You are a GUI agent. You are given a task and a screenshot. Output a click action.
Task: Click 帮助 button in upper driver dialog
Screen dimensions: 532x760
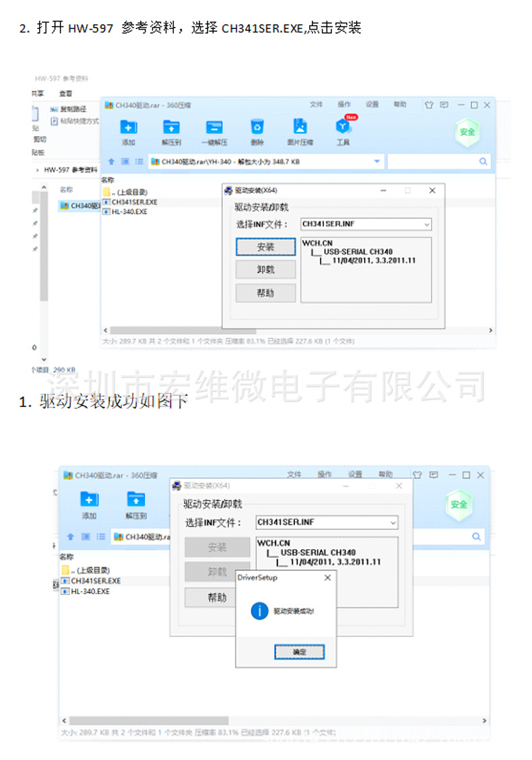[x=265, y=293]
